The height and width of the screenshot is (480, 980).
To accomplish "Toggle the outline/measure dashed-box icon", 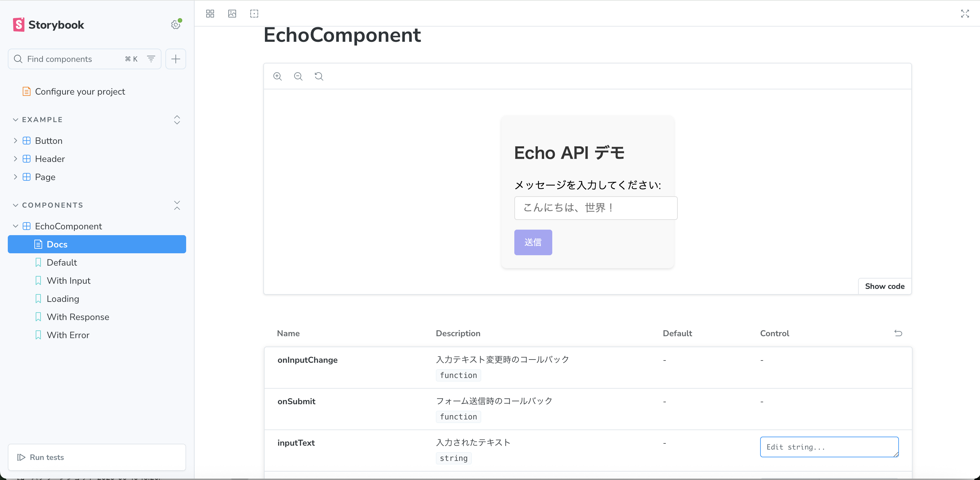I will pos(254,14).
